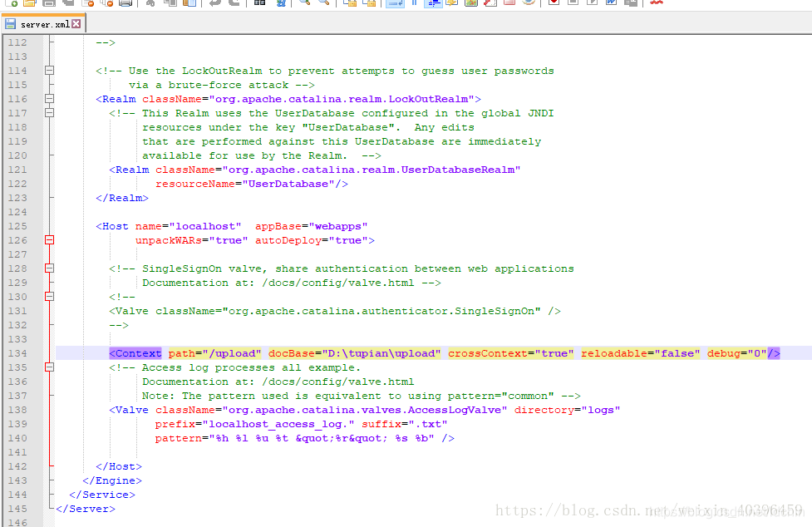Click the debug="0" attribute

coord(737,353)
